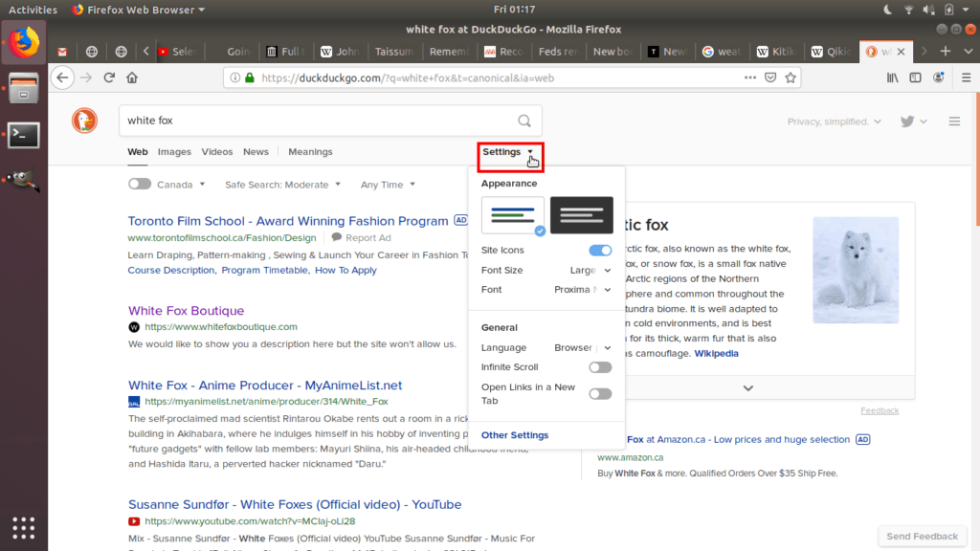This screenshot has height=551, width=980.
Task: Open the Font Size dropdown
Action: click(x=590, y=270)
